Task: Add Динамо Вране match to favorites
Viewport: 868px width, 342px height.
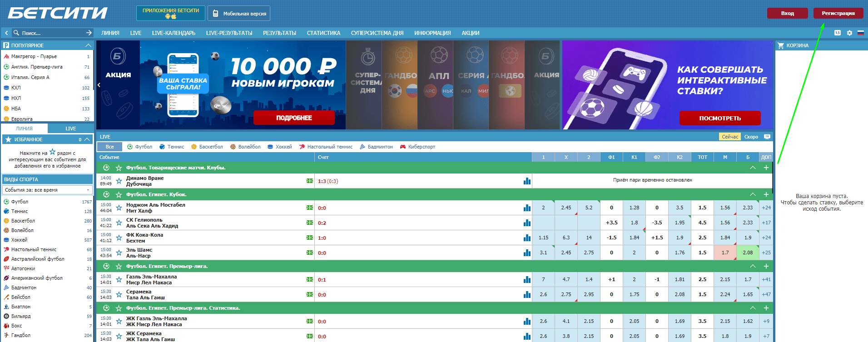Action: tap(119, 181)
